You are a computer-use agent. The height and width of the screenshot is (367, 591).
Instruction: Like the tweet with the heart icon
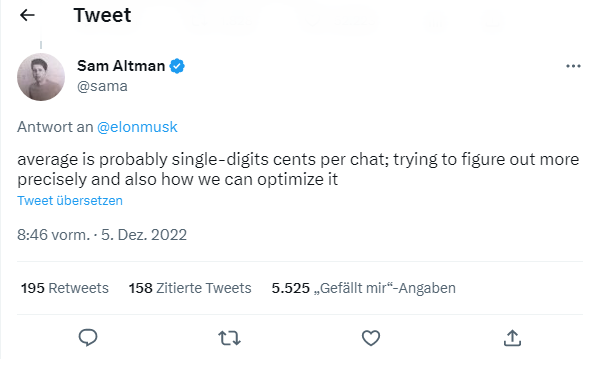[371, 338]
